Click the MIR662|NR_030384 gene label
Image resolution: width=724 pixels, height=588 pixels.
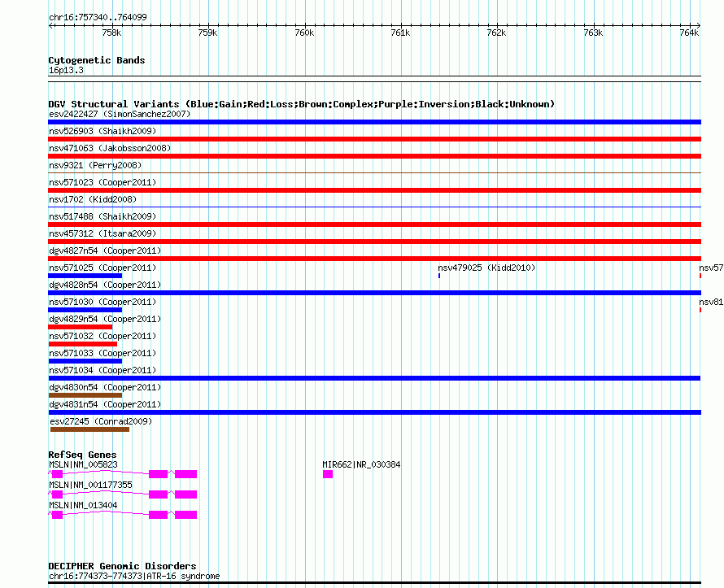pyautogui.click(x=361, y=464)
